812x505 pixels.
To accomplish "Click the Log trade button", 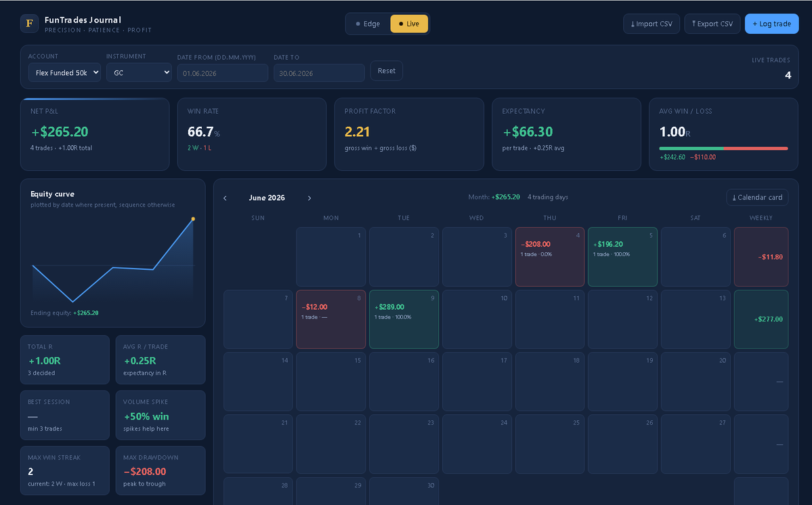I will (x=771, y=24).
